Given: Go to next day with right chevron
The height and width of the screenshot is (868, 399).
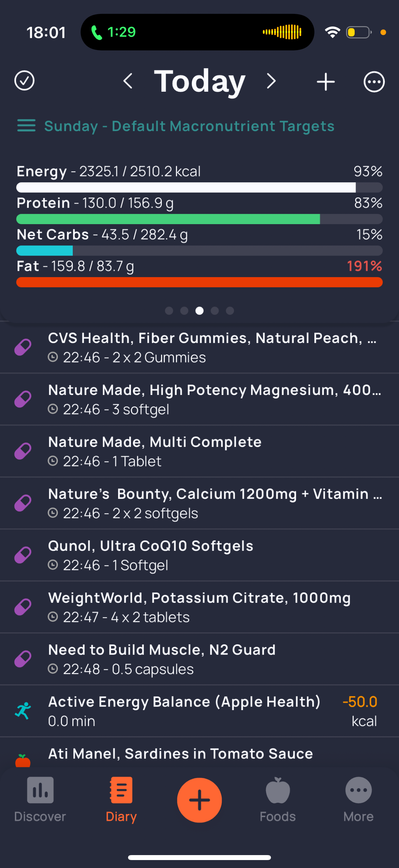Looking at the screenshot, I should tap(271, 81).
